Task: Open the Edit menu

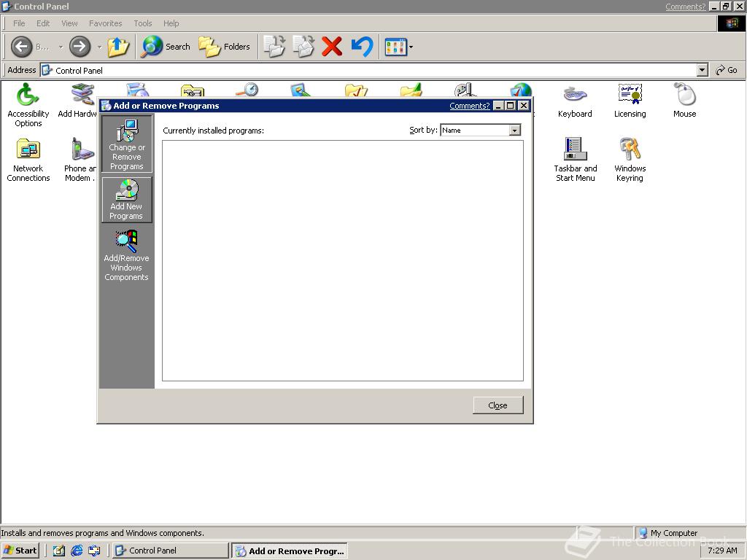Action: [x=43, y=23]
